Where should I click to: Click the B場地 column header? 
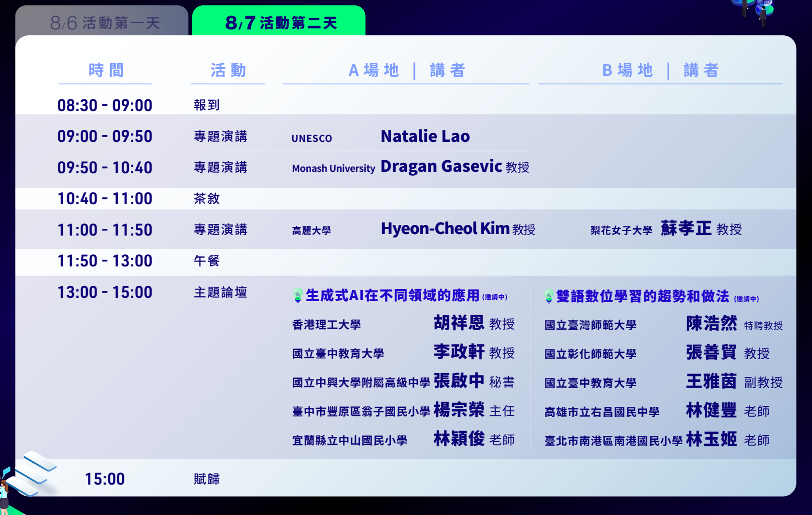coord(627,70)
